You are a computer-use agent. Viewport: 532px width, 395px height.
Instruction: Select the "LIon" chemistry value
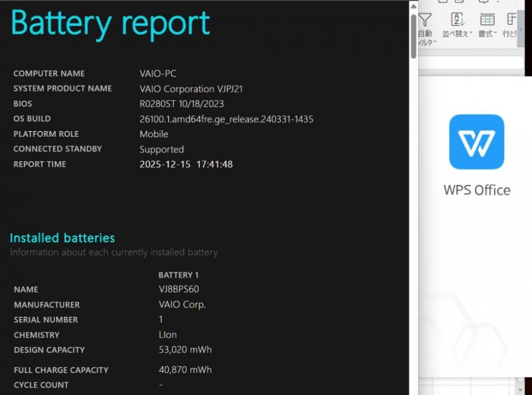click(168, 334)
